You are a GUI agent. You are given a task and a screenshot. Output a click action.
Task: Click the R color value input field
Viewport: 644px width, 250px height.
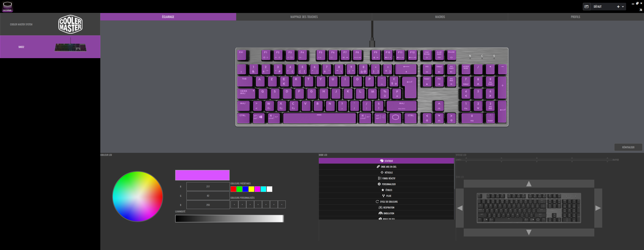(x=208, y=187)
